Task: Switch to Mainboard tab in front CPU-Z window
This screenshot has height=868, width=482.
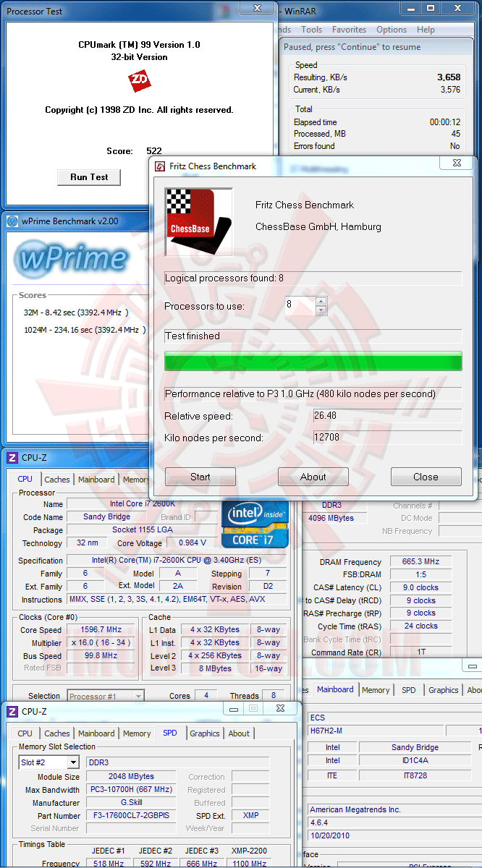Action: click(x=96, y=733)
